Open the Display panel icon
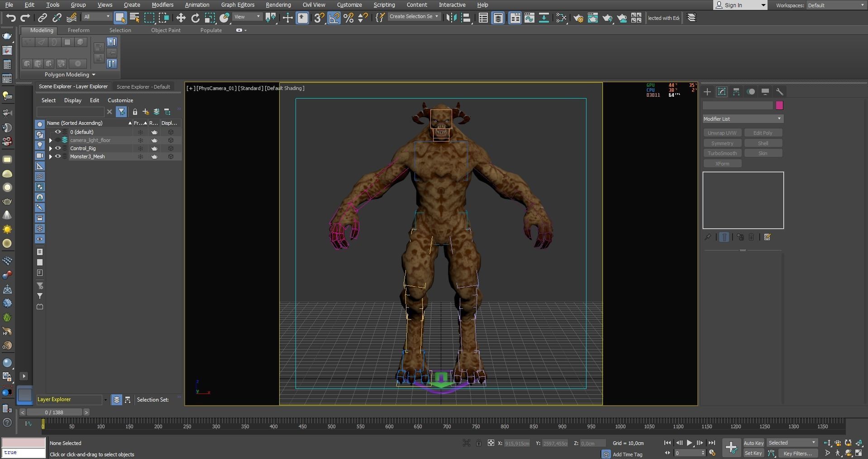 [x=765, y=92]
